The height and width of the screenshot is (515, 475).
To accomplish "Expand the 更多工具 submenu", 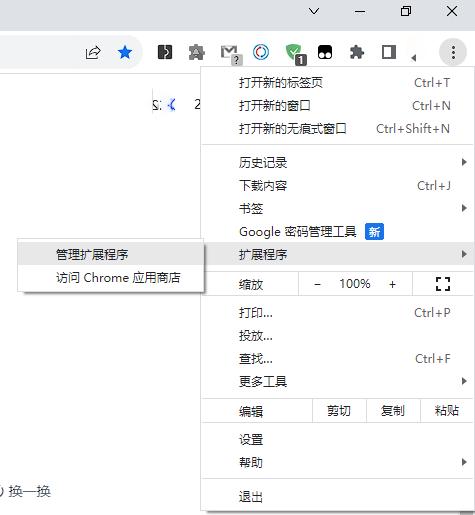I will (337, 381).
